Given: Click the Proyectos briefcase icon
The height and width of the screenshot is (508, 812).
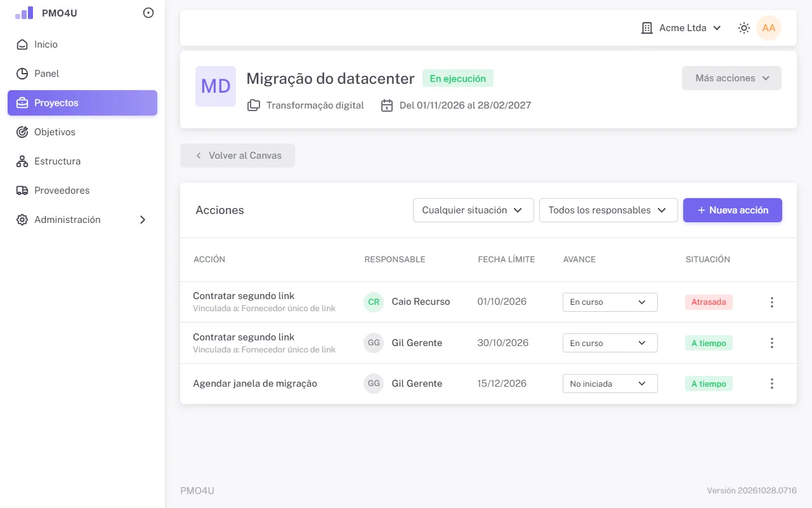Looking at the screenshot, I should 22,103.
